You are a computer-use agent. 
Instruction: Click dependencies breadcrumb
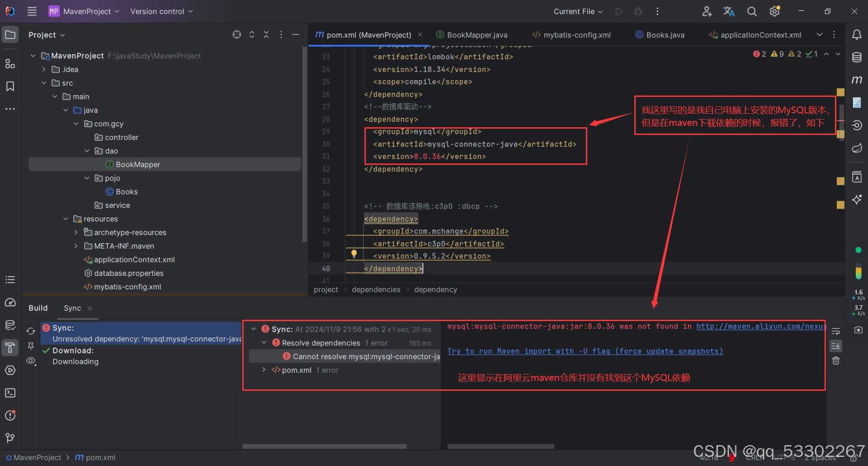[376, 290]
